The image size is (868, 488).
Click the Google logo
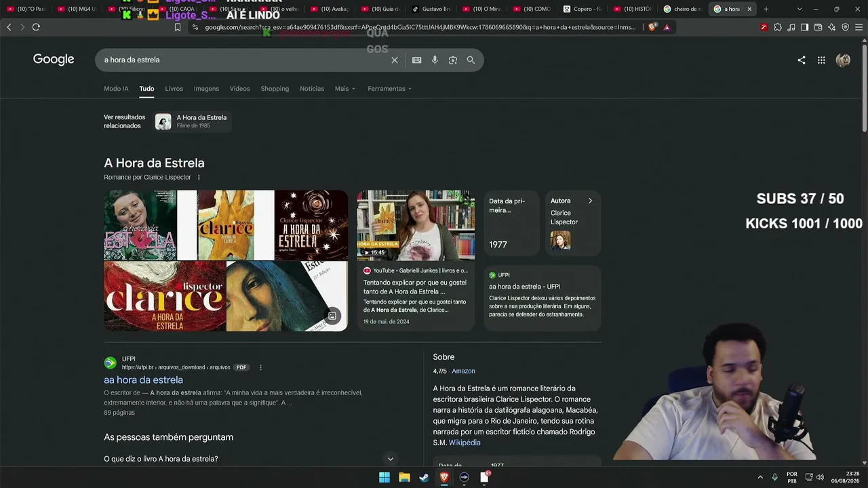click(54, 60)
